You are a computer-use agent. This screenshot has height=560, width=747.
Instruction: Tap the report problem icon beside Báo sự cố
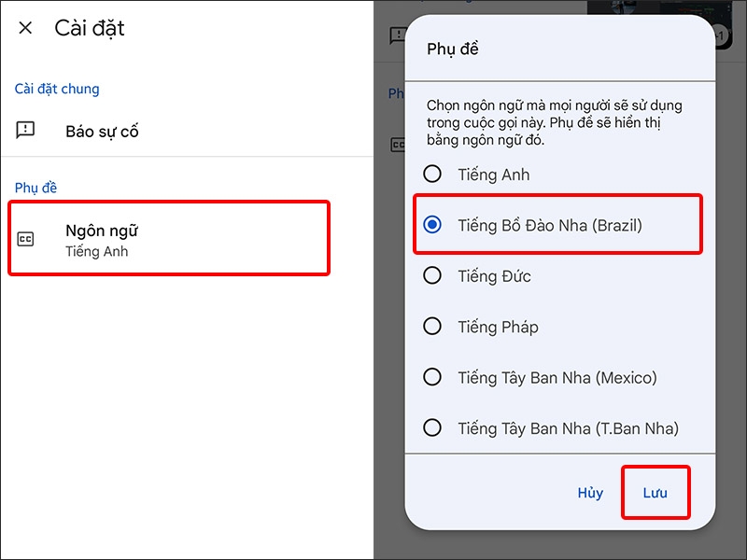[x=26, y=131]
